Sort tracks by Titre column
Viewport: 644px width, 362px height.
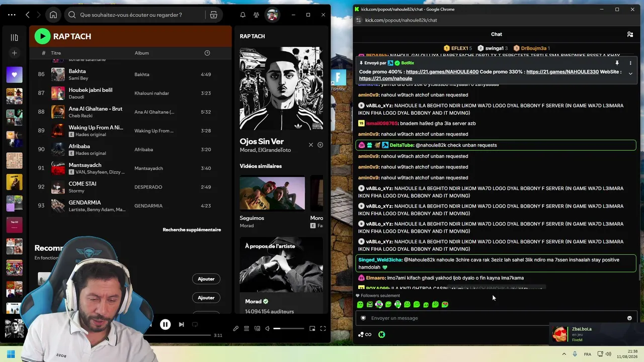[56, 53]
